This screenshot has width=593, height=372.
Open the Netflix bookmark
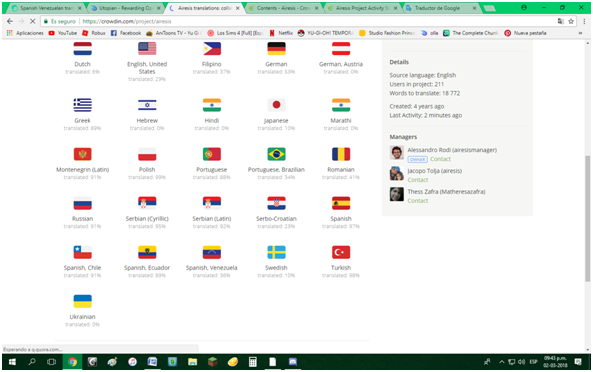click(x=281, y=33)
